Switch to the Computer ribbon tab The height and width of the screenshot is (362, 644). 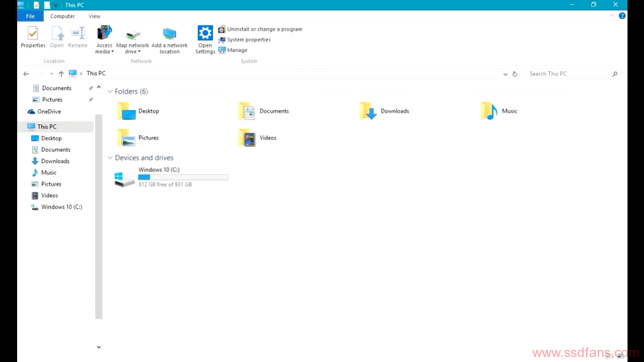(x=62, y=16)
